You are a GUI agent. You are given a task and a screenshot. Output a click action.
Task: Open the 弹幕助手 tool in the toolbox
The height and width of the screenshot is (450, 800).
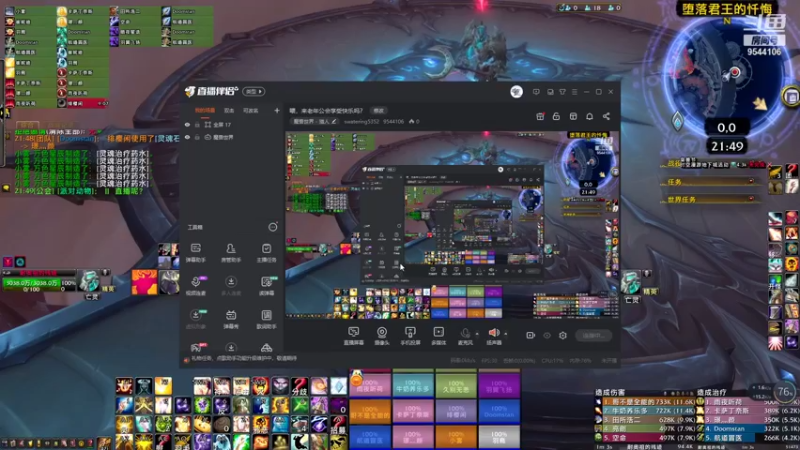[195, 253]
